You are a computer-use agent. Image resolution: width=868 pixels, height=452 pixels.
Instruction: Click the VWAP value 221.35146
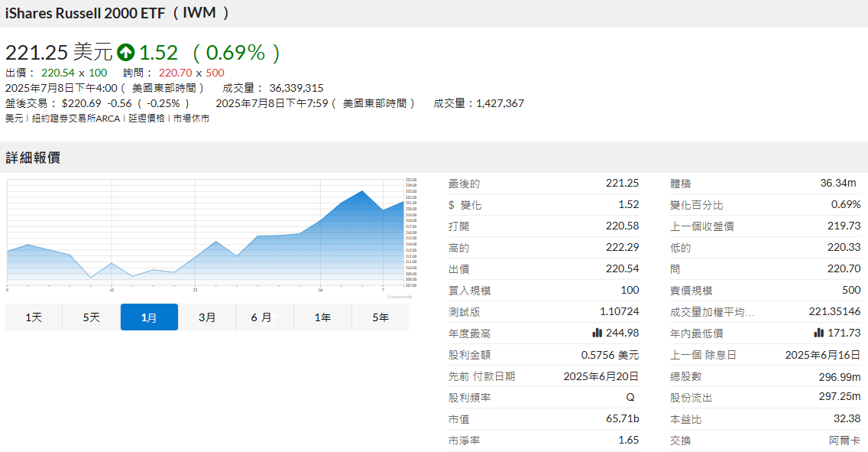pyautogui.click(x=835, y=311)
